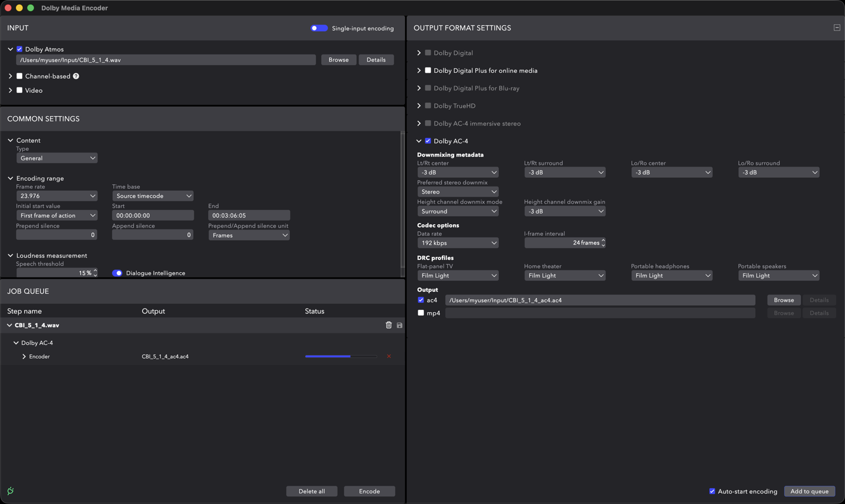Expand the Encoder step row
Screen dimensions: 845x504
24,357
